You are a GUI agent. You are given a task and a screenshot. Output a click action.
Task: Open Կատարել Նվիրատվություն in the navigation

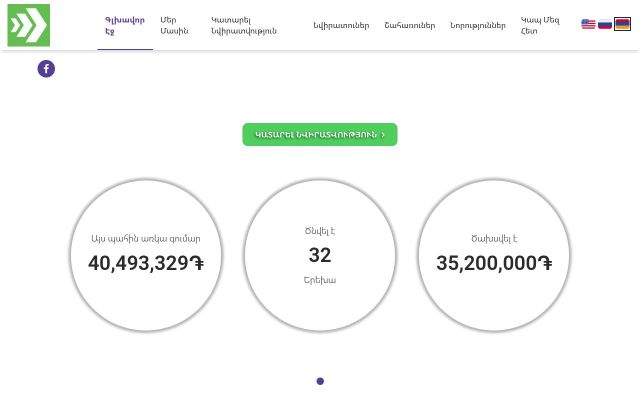pyautogui.click(x=244, y=26)
